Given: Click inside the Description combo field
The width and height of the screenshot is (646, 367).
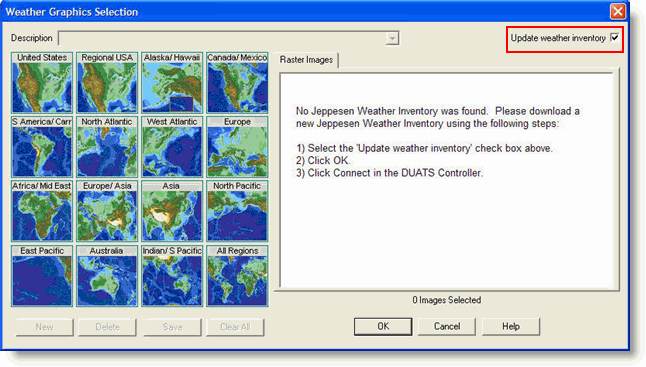Looking at the screenshot, I should tap(229, 38).
